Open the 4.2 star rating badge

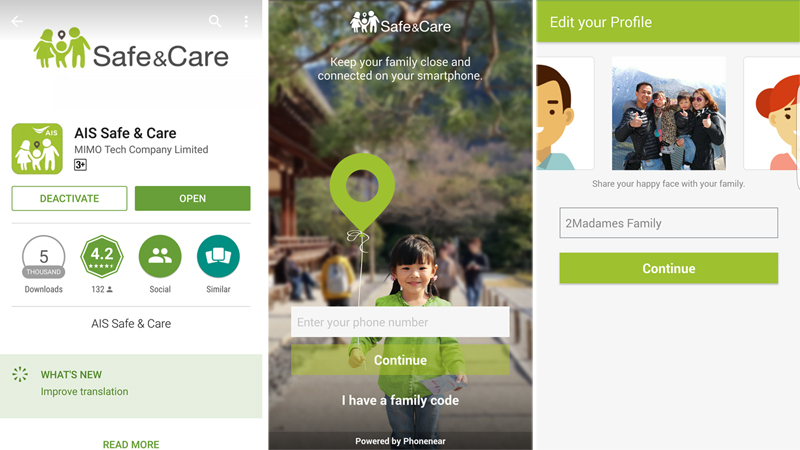102,257
